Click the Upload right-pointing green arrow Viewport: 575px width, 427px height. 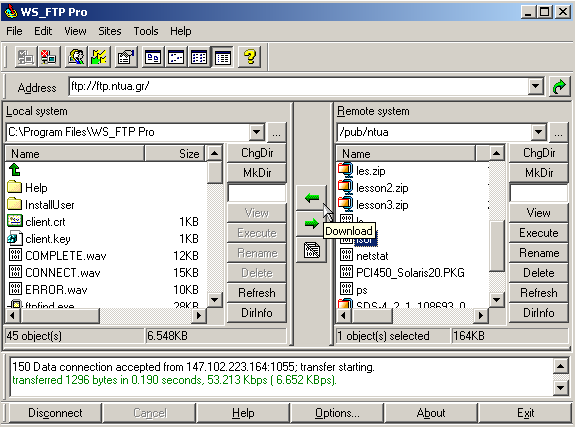click(311, 223)
